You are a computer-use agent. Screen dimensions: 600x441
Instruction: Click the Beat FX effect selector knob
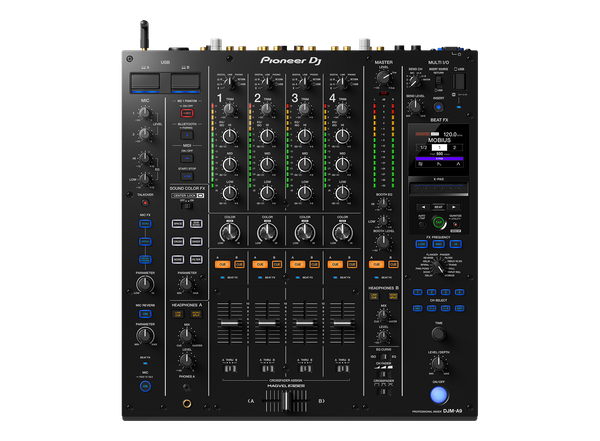439,267
